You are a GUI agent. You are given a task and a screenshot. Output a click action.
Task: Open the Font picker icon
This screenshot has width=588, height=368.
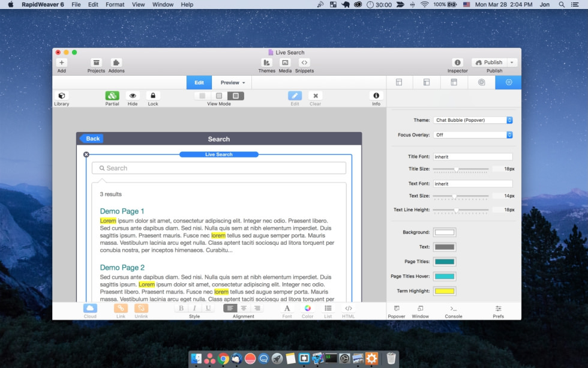[287, 309]
